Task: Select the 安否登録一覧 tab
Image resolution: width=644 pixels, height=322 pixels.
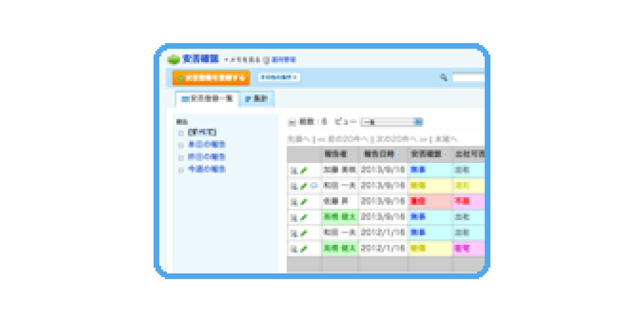Action: (207, 99)
